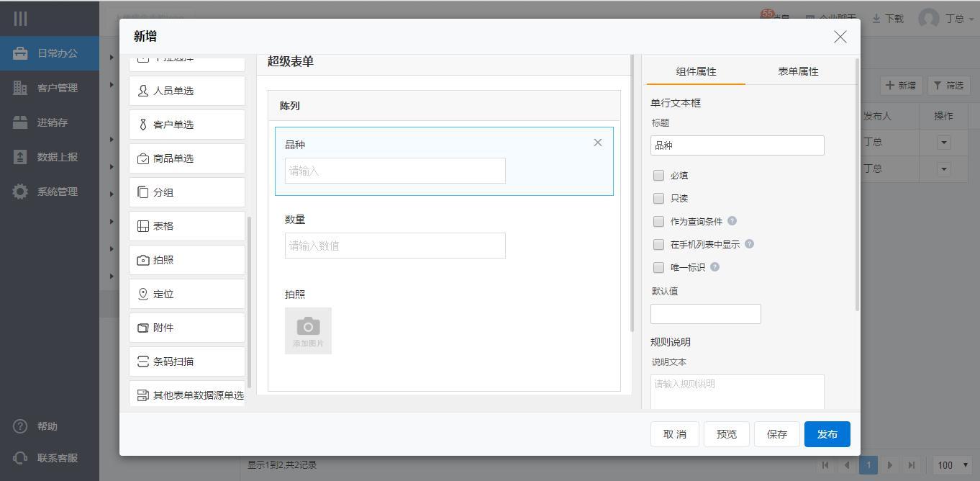This screenshot has width=980, height=481.
Task: Click the 预览 preview button
Action: click(726, 434)
